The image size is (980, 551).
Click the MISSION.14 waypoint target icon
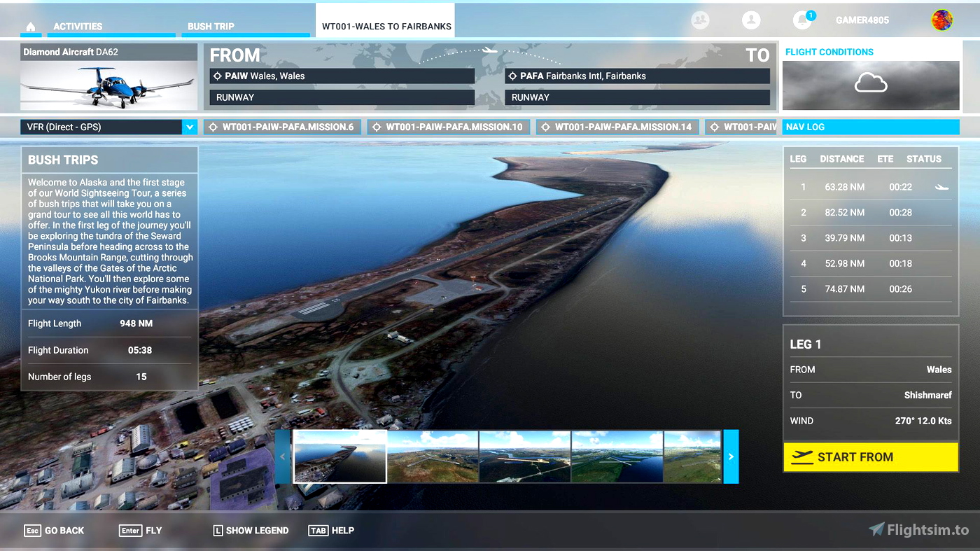545,127
